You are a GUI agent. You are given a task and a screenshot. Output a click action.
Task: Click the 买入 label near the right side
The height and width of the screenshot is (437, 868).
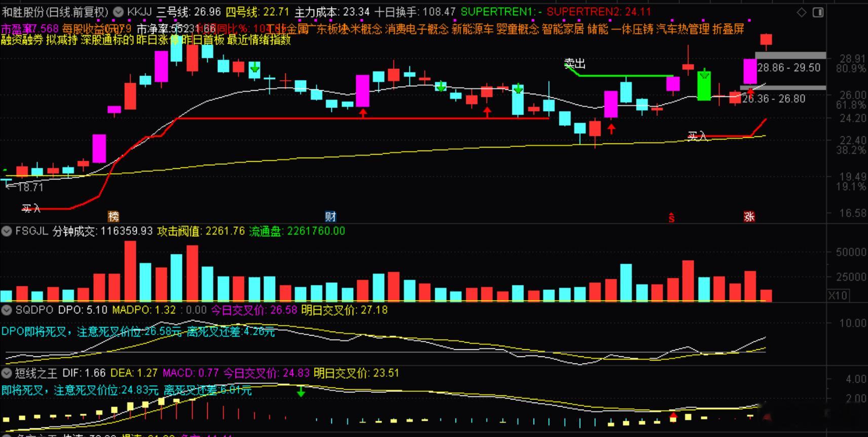697,135
